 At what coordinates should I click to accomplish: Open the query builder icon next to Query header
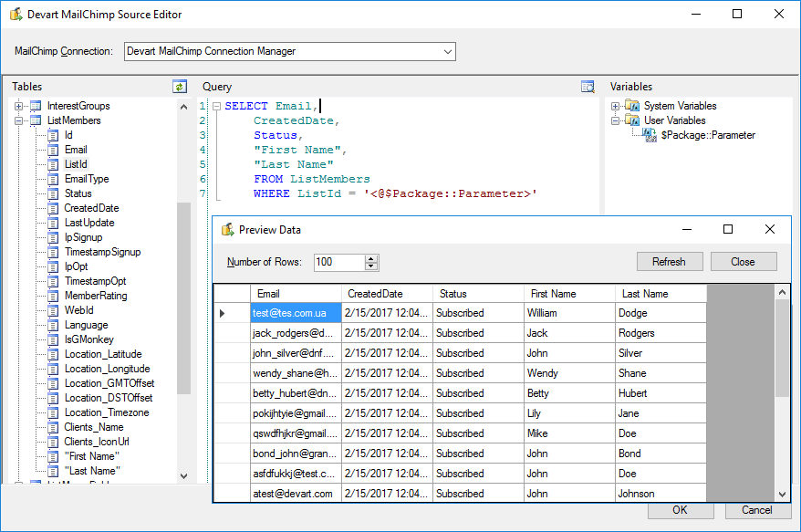coord(587,86)
